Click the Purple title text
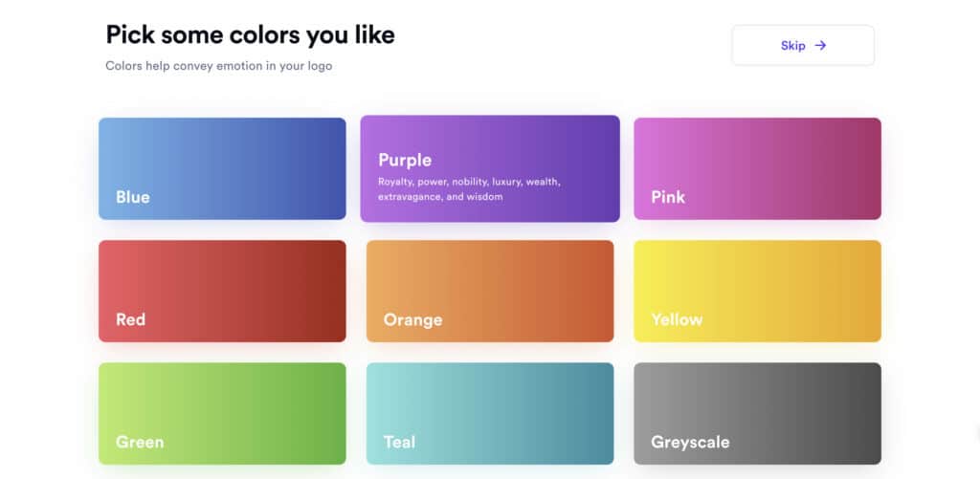980x479 pixels. click(405, 161)
